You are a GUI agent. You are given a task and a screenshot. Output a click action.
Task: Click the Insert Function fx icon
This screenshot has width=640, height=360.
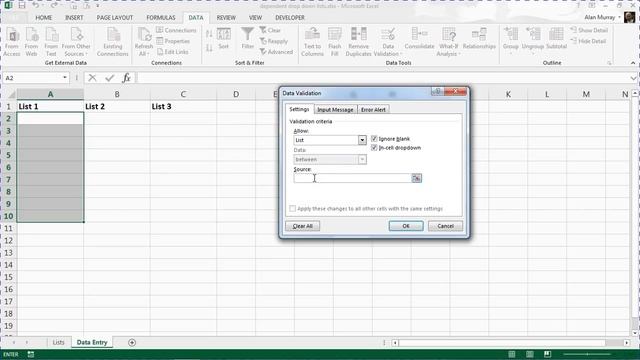click(x=127, y=78)
